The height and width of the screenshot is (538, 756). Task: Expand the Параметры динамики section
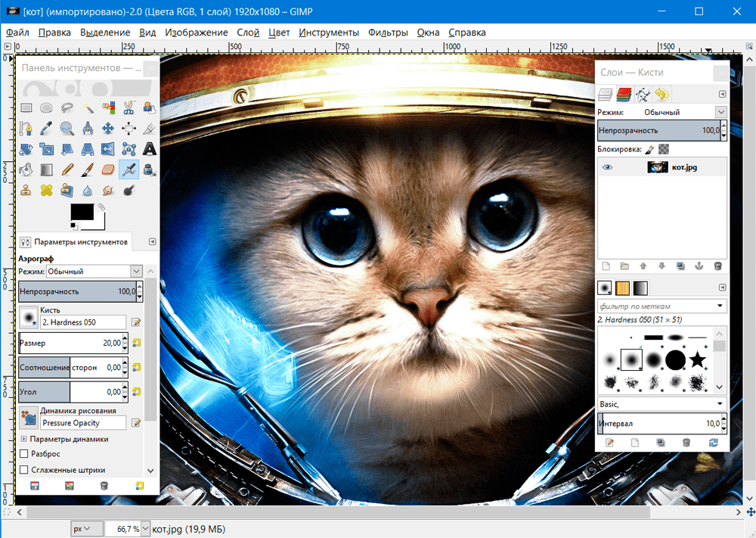coord(23,439)
